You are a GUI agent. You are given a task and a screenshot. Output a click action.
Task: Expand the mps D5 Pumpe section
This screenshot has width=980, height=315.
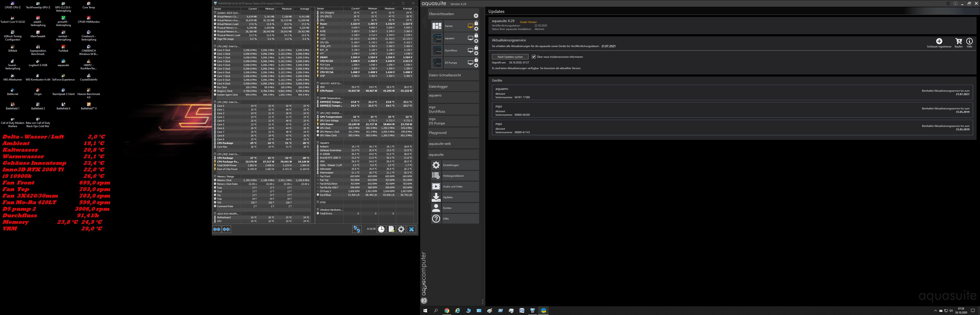pyautogui.click(x=453, y=121)
